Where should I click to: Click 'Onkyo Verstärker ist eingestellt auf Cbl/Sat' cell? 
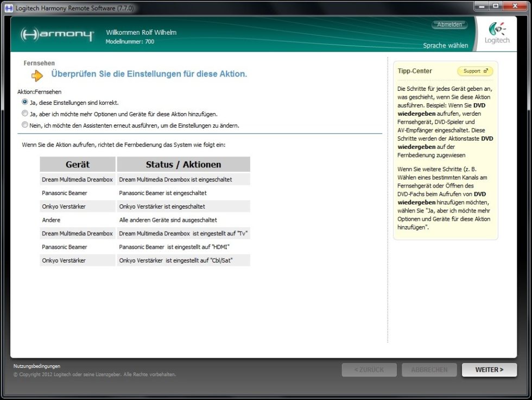tap(183, 260)
